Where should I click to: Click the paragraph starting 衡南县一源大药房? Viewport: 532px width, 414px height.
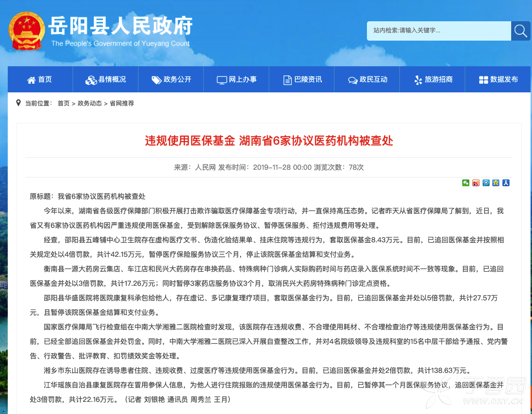(267, 276)
